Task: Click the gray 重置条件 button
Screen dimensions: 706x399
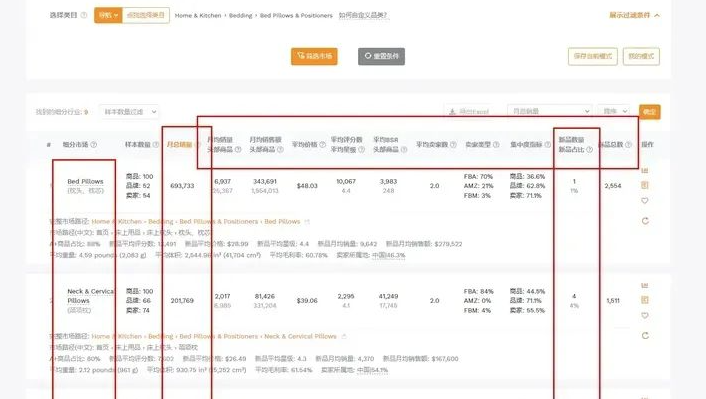Action: pos(381,56)
